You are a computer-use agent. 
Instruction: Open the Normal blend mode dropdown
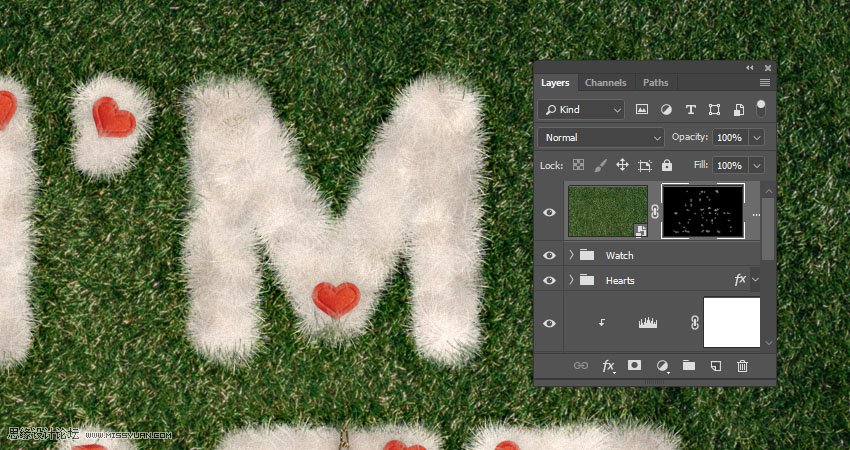point(600,137)
